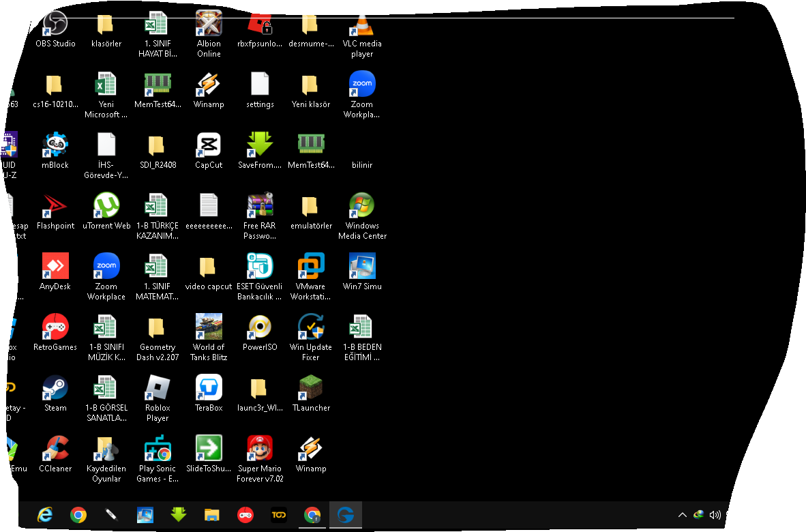Open the SaveFrom.... desktop shortcut
This screenshot has height=532, width=806.
260,151
